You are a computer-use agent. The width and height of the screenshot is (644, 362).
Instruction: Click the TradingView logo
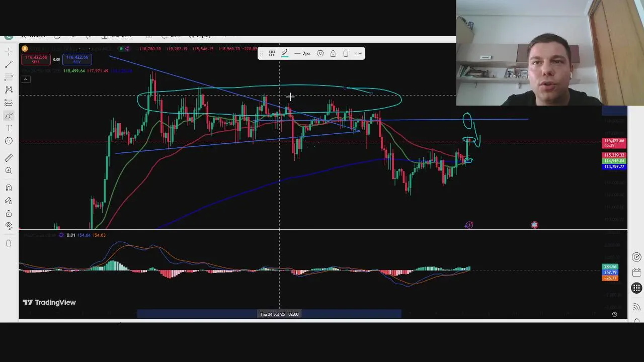tap(49, 302)
